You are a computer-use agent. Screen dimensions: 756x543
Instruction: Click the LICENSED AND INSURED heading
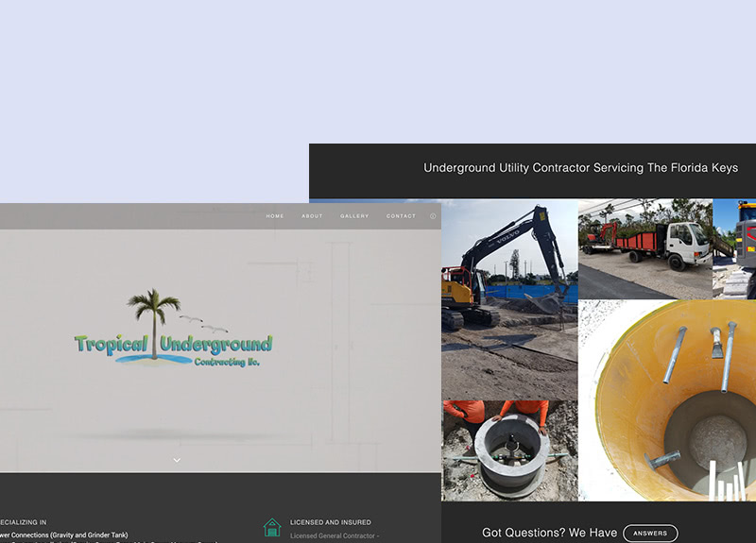click(331, 522)
